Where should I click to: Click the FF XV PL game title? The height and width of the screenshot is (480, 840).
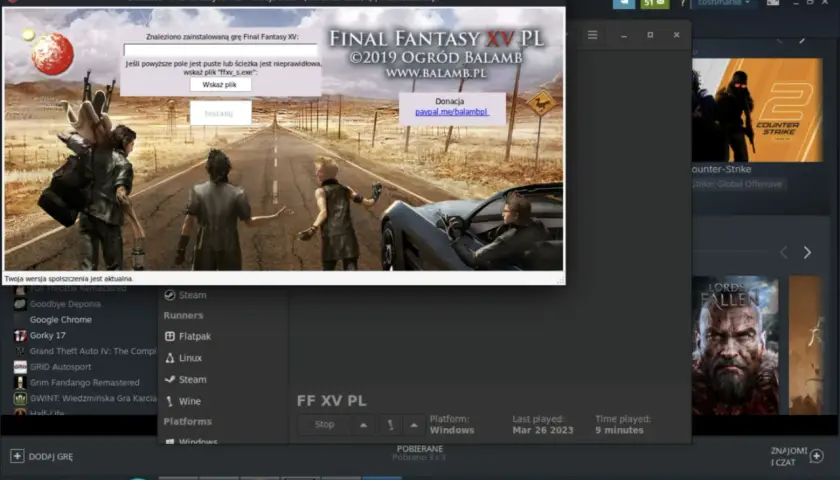tap(332, 401)
